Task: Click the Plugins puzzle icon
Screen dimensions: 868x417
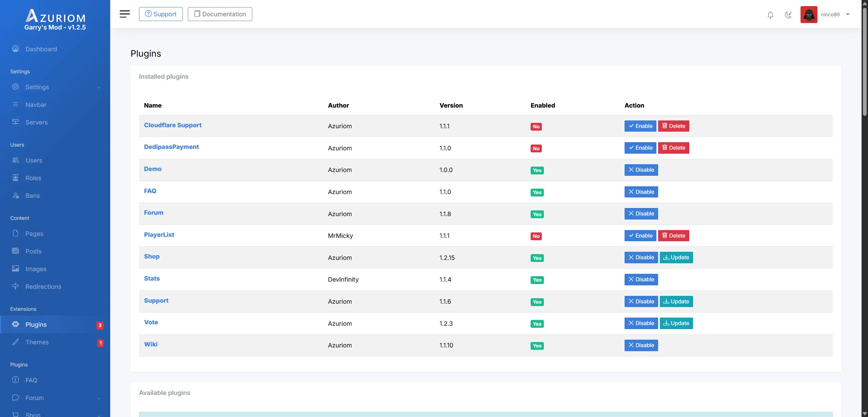Action: [x=16, y=324]
